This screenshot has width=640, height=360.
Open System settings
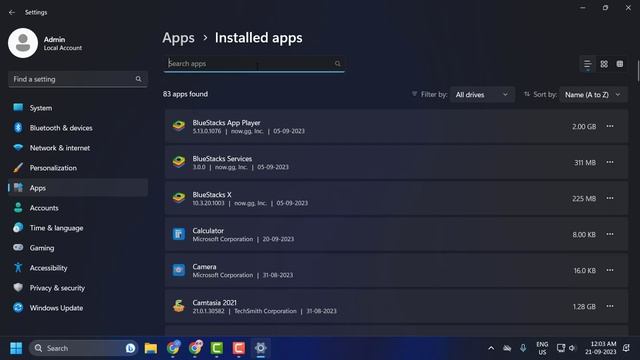[78, 108]
